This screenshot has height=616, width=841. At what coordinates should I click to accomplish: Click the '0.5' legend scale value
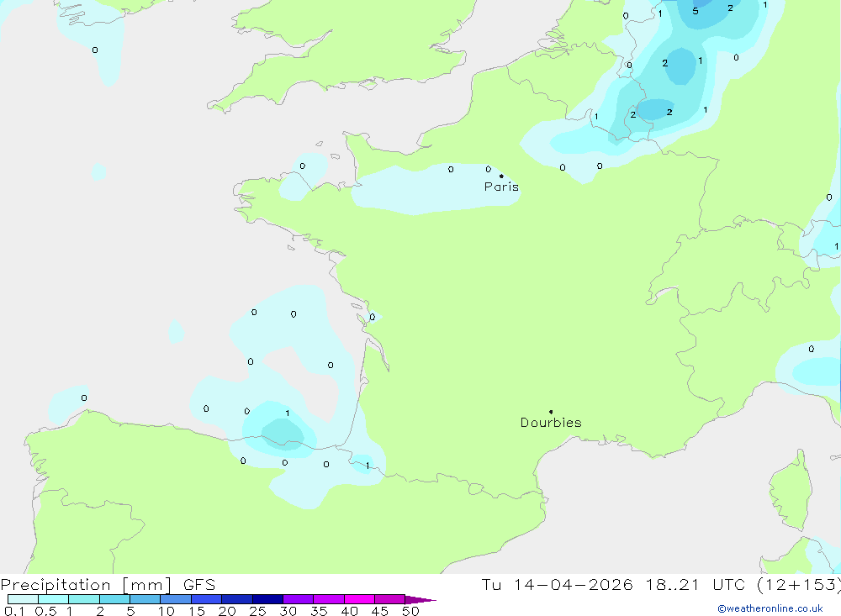[45, 611]
